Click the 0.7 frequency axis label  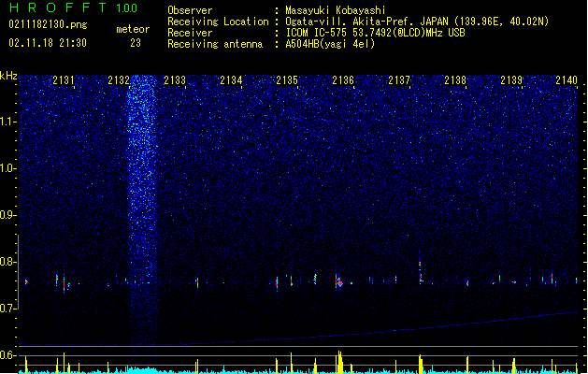[x=8, y=309]
